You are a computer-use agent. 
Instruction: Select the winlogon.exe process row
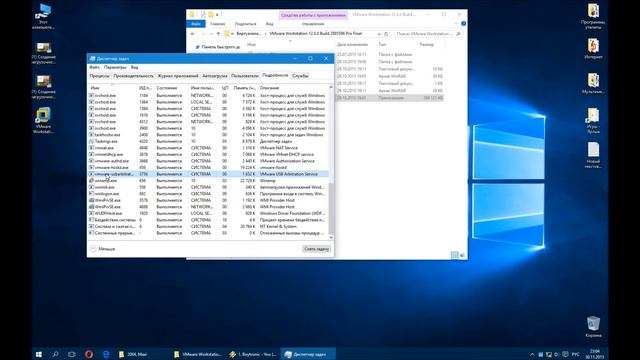(x=208, y=193)
